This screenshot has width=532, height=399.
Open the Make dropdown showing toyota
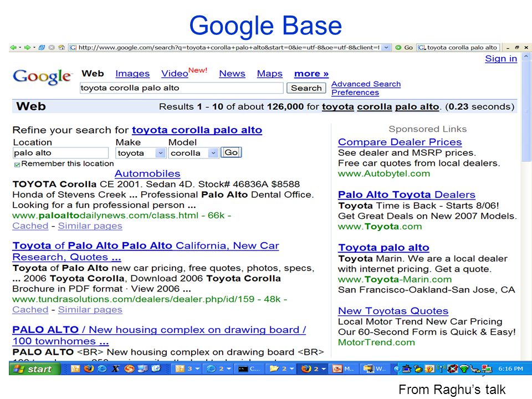coord(140,153)
